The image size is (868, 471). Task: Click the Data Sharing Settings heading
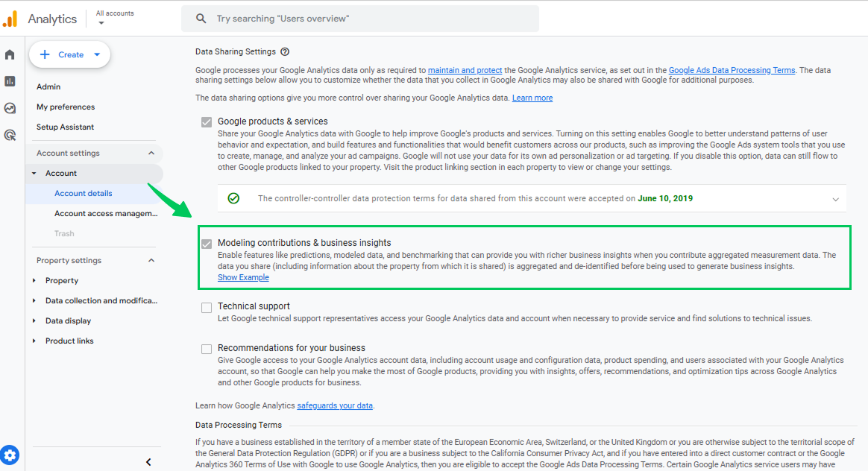235,51
